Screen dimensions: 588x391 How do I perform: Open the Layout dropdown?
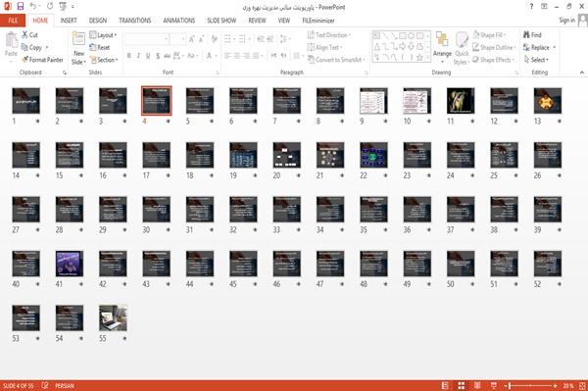point(104,35)
